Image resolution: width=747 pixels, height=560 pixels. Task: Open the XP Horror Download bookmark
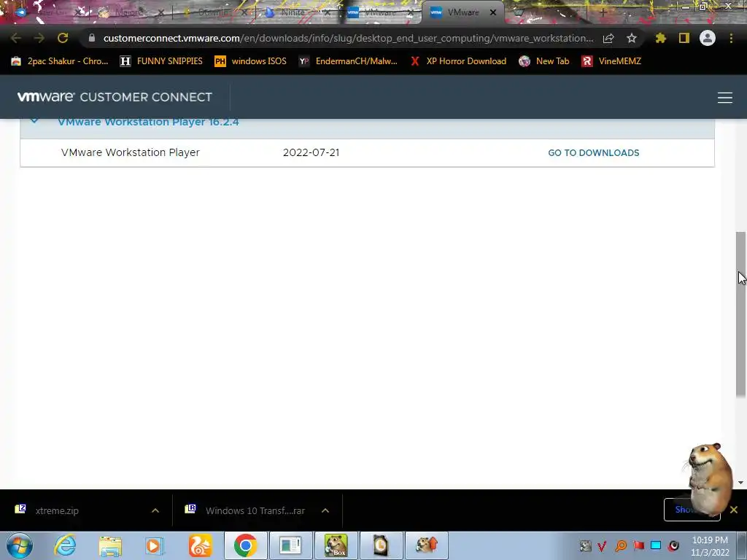click(458, 61)
